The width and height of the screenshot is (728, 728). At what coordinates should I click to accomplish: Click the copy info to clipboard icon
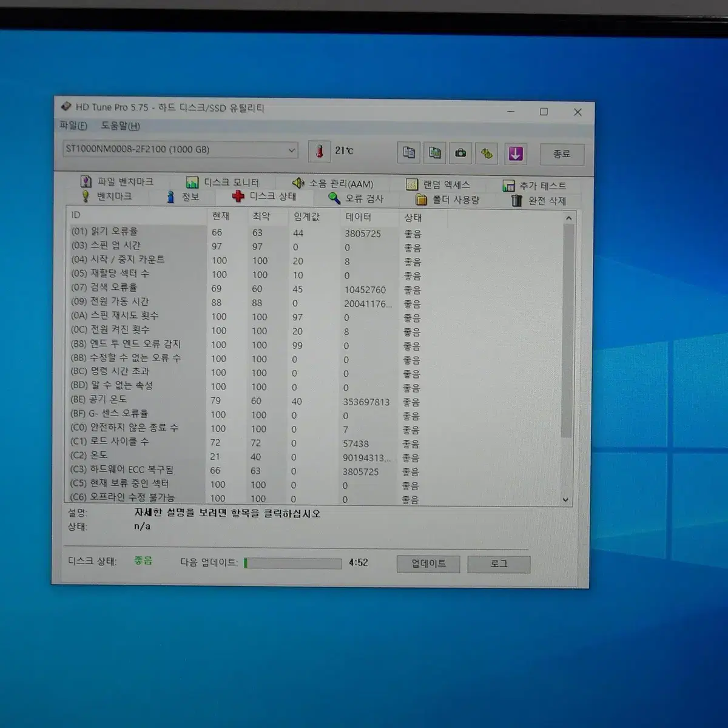click(409, 152)
